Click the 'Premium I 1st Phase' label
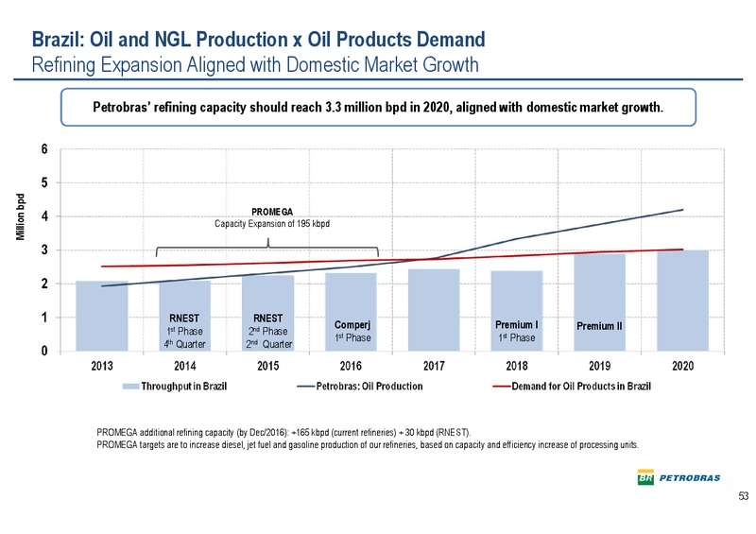Screen dimensions: 756x534 pos(517,332)
